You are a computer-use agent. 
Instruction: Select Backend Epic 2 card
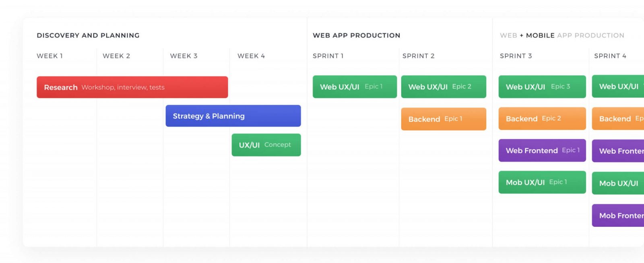coord(542,119)
